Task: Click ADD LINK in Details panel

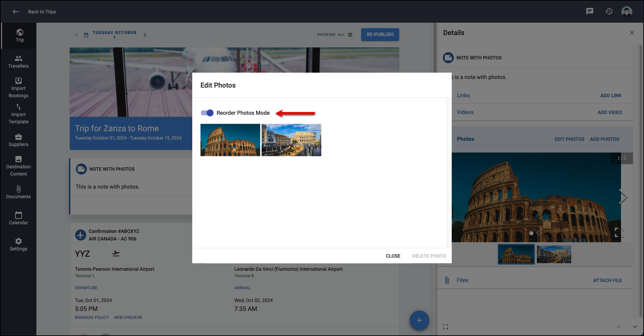Action: [611, 96]
